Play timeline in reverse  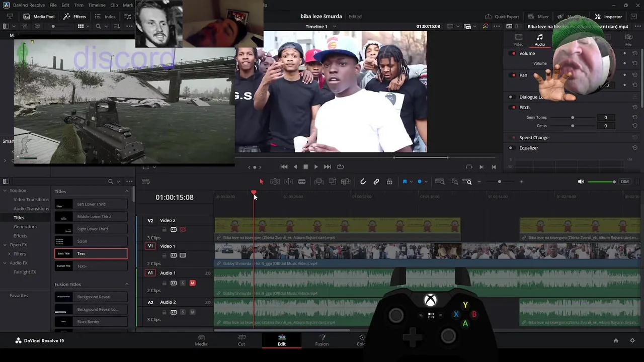click(295, 167)
